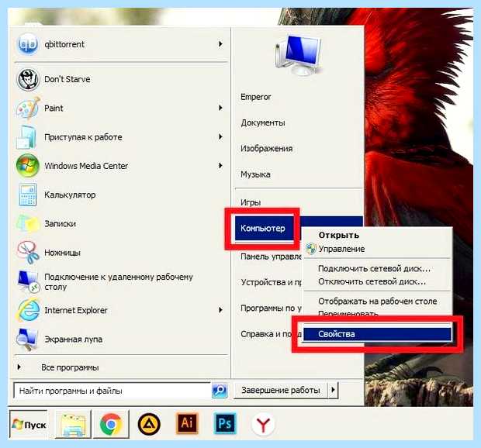Select Подключить сетевой диск...
The height and width of the screenshot is (448, 481).
coord(374,268)
